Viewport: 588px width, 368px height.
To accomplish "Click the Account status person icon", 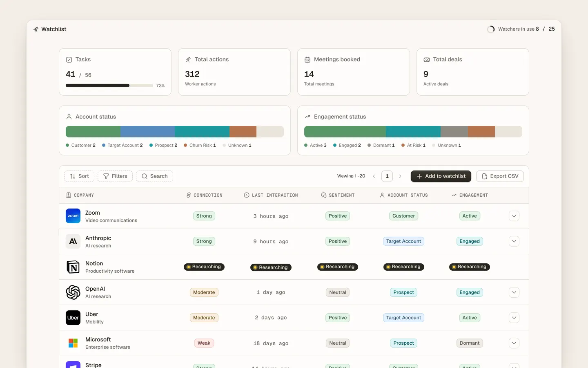I will [x=69, y=117].
